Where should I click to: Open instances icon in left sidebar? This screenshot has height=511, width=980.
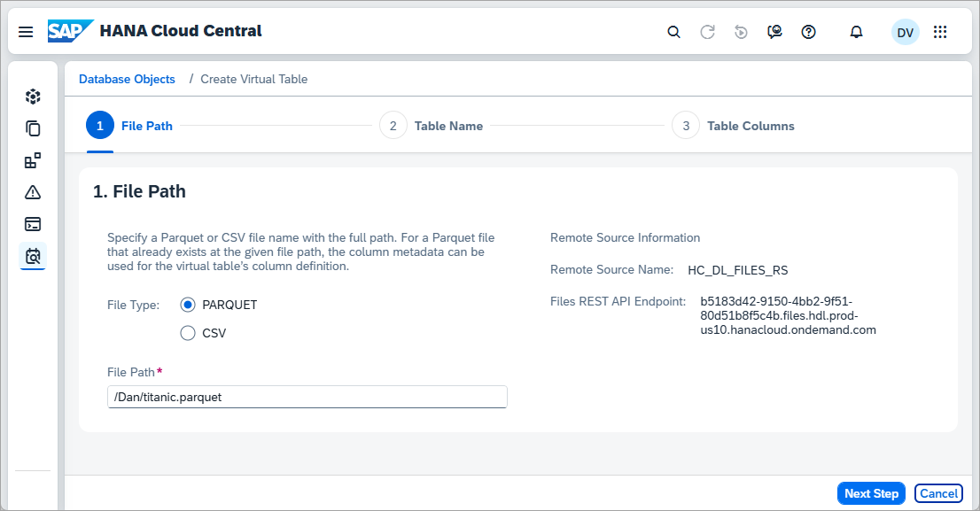(x=33, y=97)
